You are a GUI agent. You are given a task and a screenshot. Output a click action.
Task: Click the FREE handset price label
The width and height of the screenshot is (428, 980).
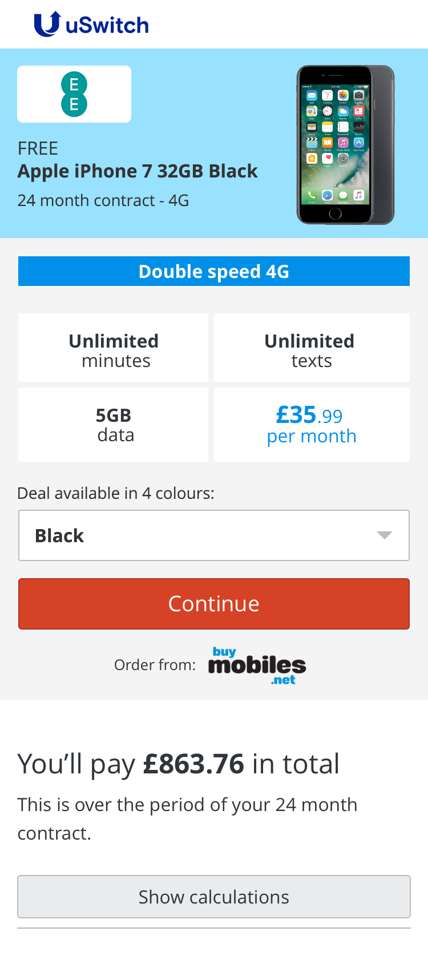tap(38, 148)
